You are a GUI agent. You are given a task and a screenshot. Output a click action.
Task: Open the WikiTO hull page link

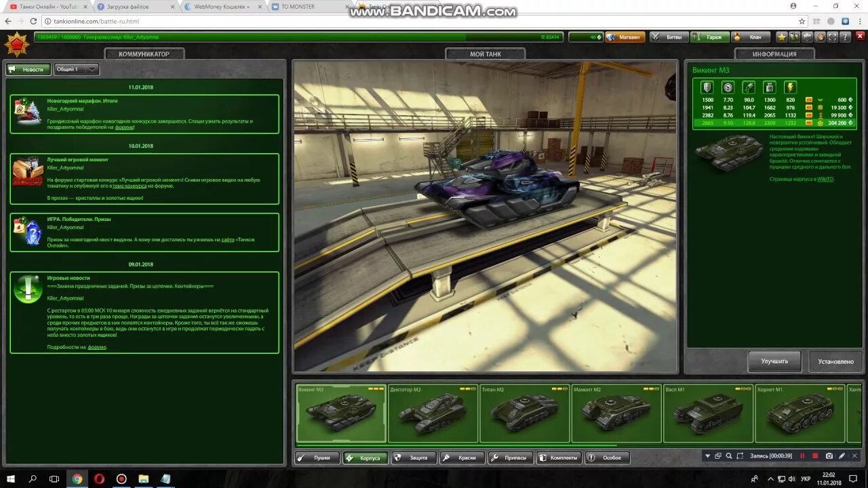(x=825, y=179)
